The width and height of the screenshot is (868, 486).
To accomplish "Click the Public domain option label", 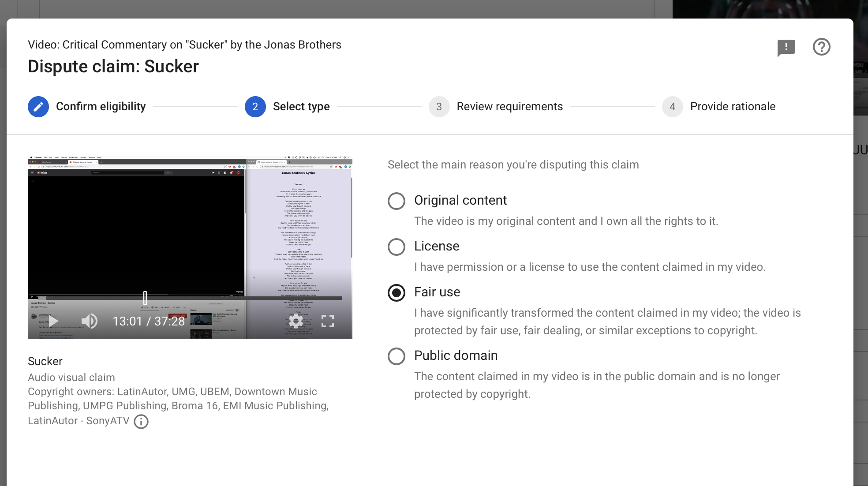I will click(x=456, y=355).
